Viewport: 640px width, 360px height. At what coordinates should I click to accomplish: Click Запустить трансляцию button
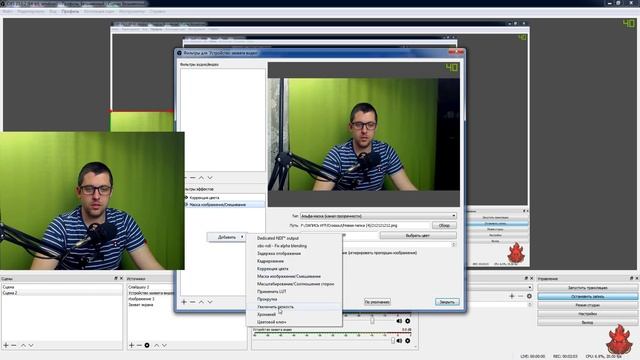tap(587, 288)
